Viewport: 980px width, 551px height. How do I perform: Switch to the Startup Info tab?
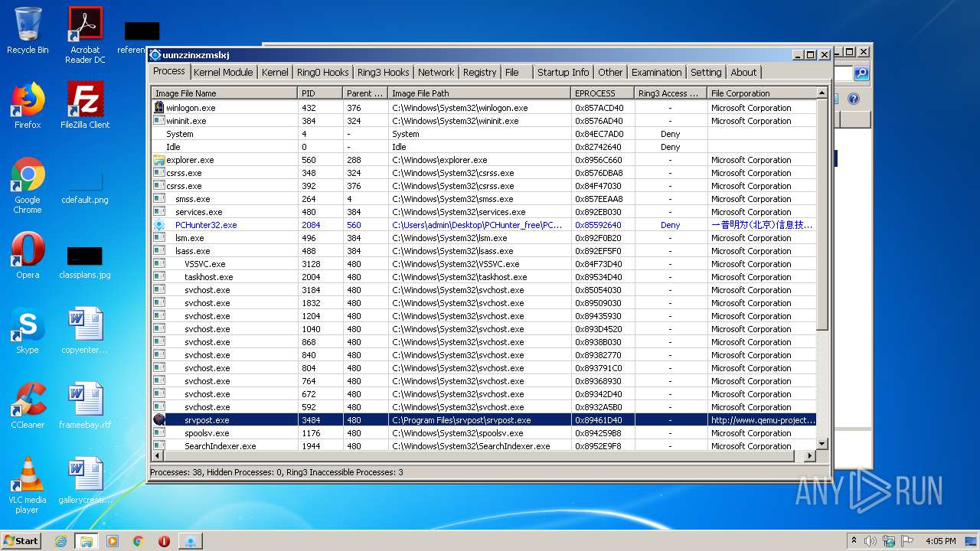pos(563,72)
